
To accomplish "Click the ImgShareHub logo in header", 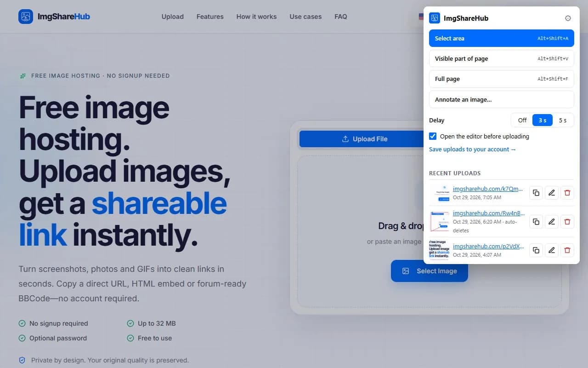I will 54,17.
